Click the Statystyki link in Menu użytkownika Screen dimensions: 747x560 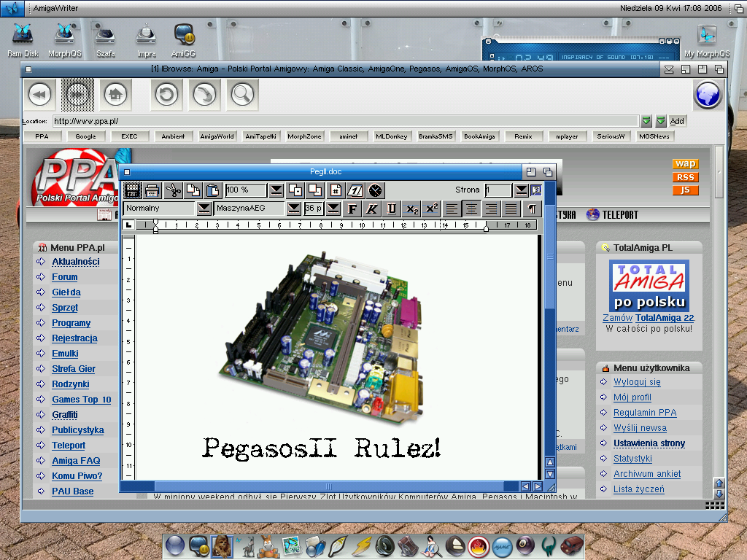tap(632, 458)
